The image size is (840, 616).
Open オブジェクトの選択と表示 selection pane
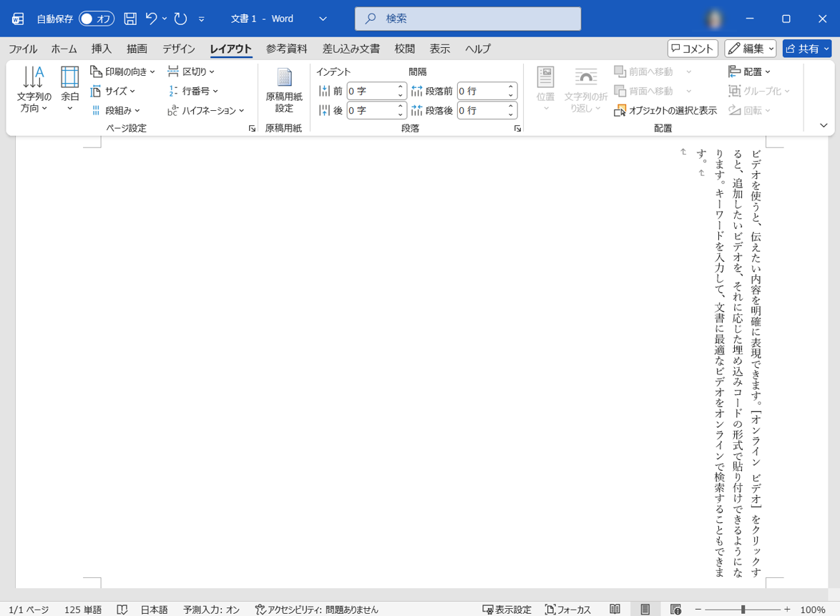tap(665, 110)
